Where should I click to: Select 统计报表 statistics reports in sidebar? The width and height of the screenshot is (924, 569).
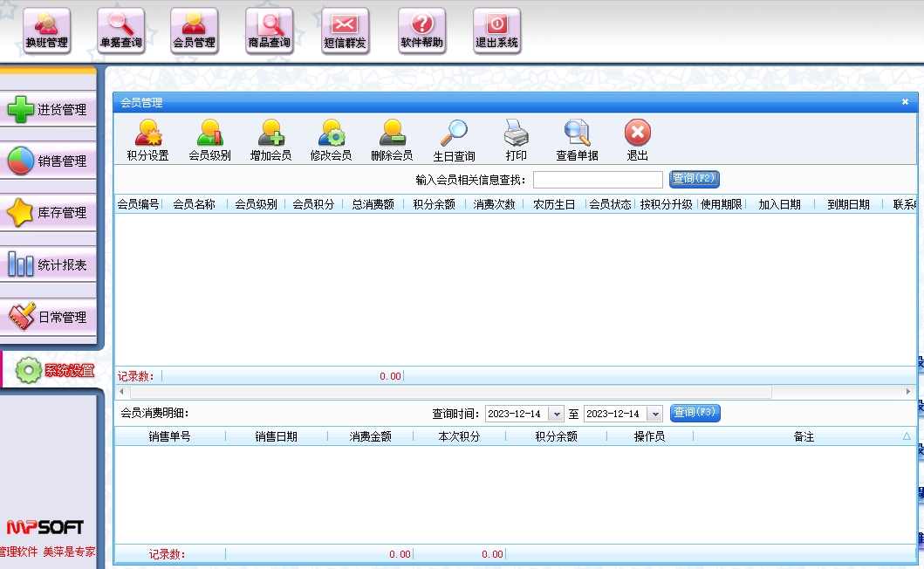pyautogui.click(x=48, y=264)
